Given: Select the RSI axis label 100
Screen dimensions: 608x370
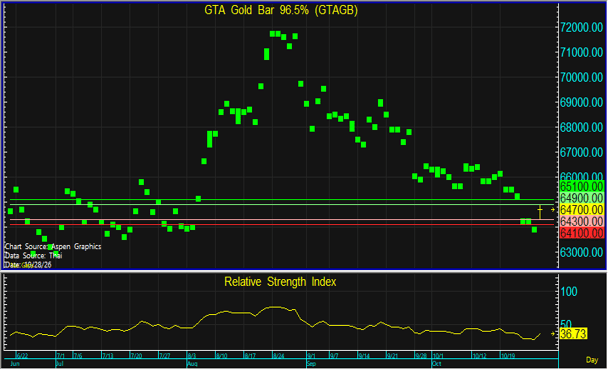Looking at the screenshot, I should [x=569, y=292].
